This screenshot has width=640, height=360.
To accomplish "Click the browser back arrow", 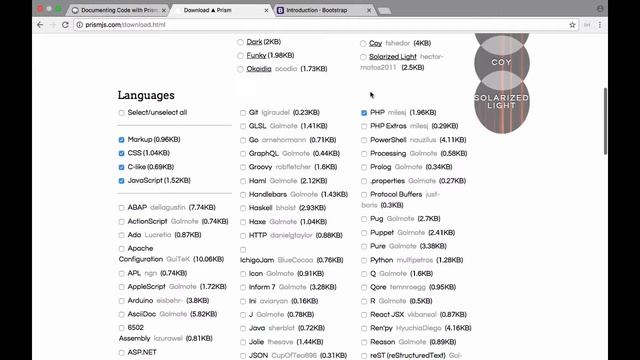I will coord(40,25).
